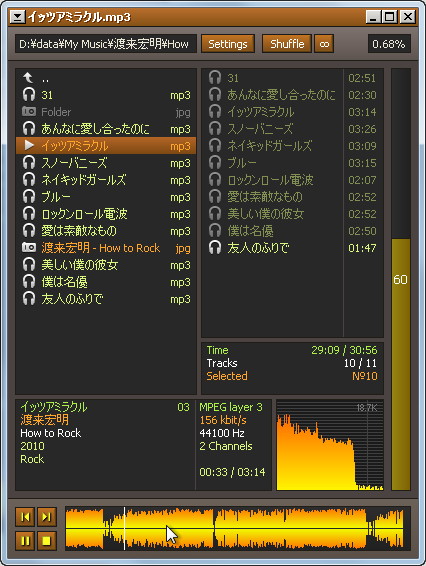
Task: Click camera icon of Folder jpg
Action: (29, 112)
